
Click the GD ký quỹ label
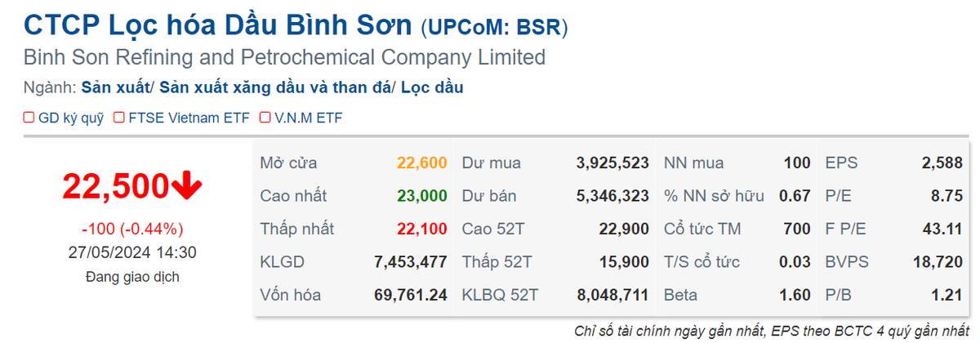click(x=71, y=118)
